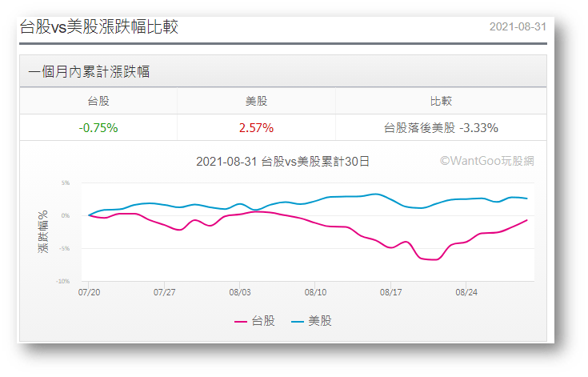The width and height of the screenshot is (588, 377).
Task: Click the blue line marker in legend
Action: [x=296, y=322]
